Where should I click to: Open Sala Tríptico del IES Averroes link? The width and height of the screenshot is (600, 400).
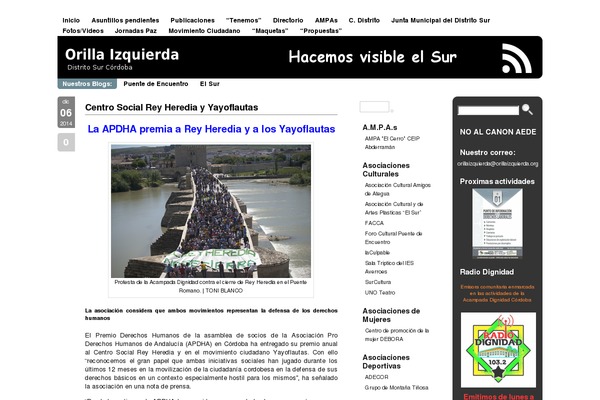[389, 267]
